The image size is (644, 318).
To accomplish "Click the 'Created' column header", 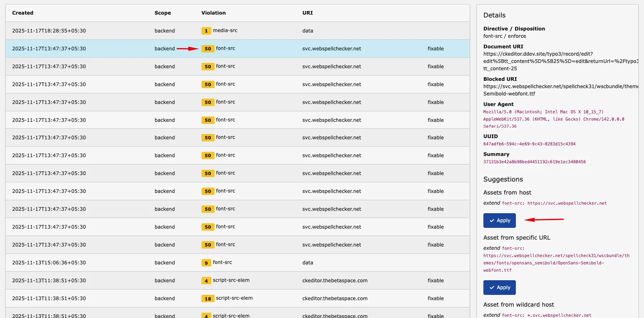I will (x=23, y=13).
